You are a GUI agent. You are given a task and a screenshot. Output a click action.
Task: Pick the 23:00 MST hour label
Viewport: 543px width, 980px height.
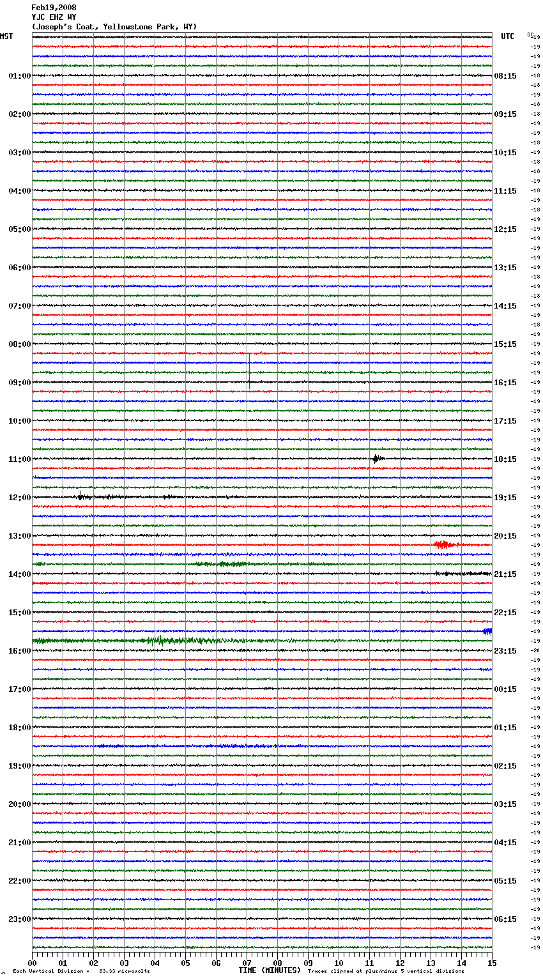(20, 919)
